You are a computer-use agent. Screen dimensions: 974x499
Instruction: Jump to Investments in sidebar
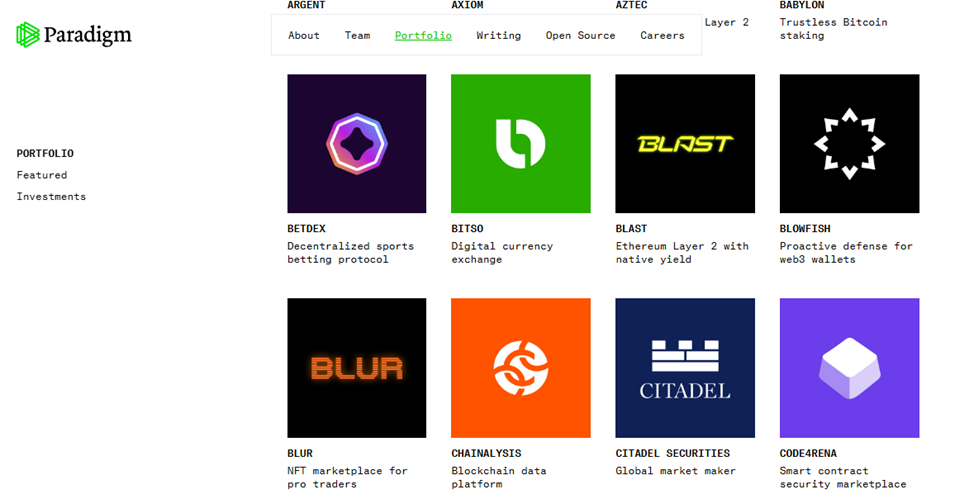coord(51,197)
